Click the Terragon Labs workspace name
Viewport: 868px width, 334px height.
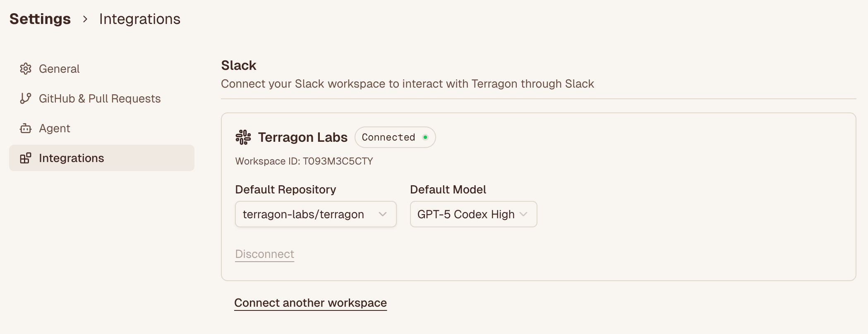[x=303, y=137]
